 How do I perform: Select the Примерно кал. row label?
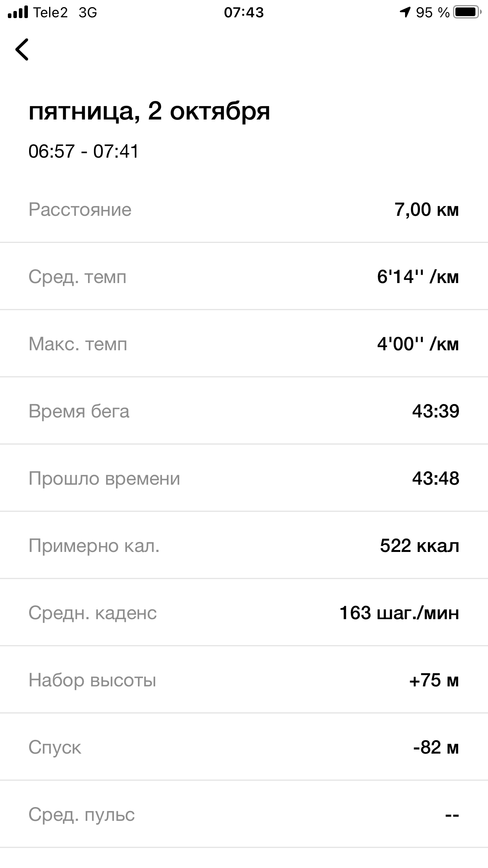click(x=94, y=546)
